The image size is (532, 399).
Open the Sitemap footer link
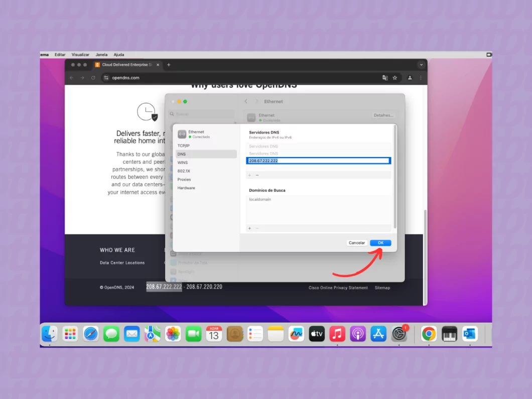point(382,288)
